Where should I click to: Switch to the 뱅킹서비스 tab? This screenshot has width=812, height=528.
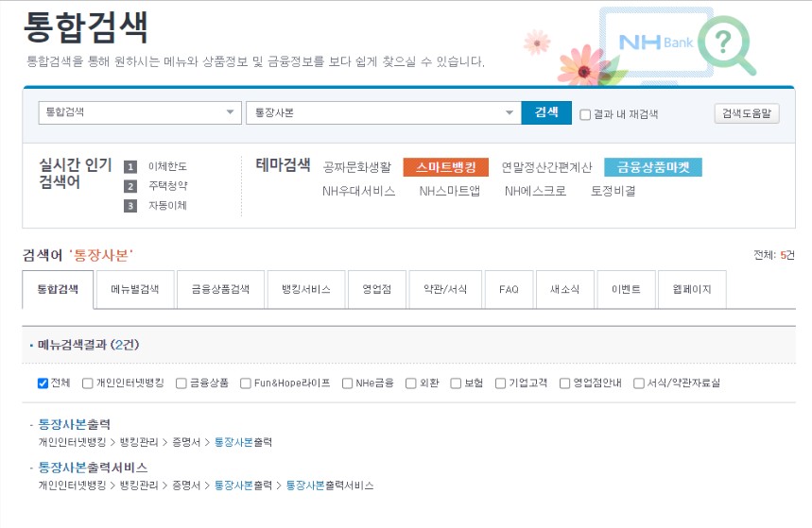306,289
